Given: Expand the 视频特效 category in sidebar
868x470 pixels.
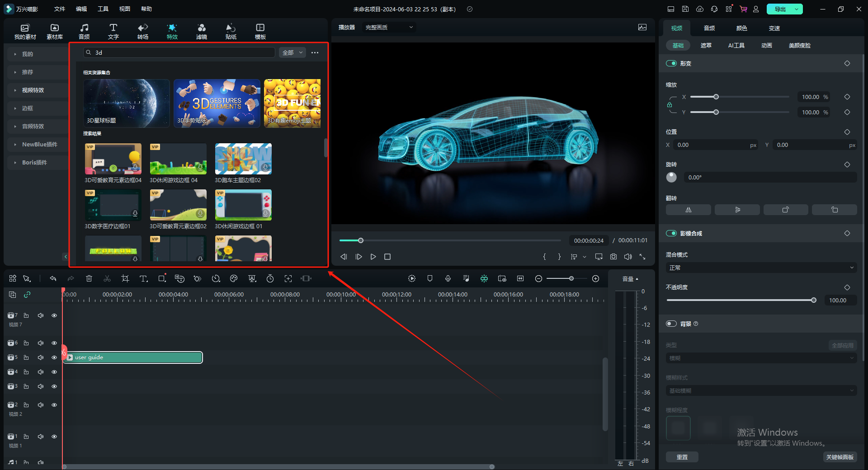Looking at the screenshot, I should click(33, 90).
